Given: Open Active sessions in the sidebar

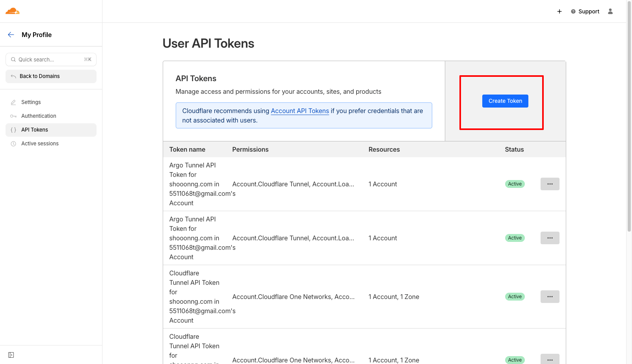Looking at the screenshot, I should pyautogui.click(x=51, y=144).
